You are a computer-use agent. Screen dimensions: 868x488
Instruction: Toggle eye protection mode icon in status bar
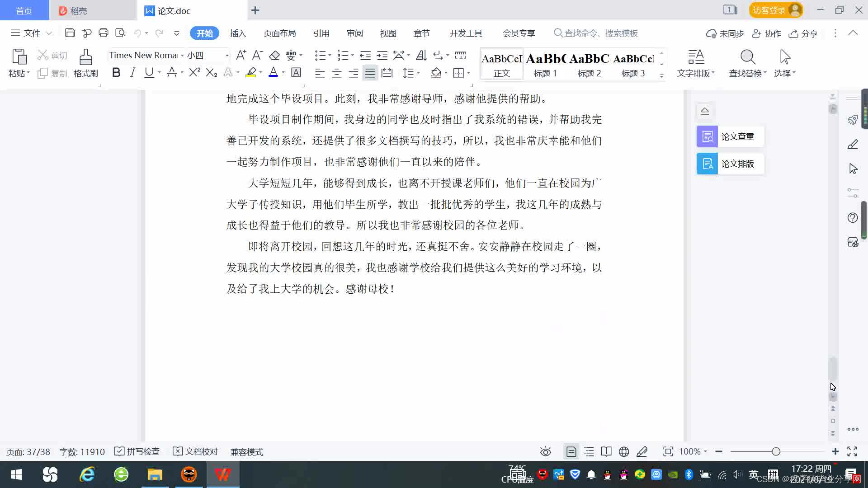pos(546,451)
